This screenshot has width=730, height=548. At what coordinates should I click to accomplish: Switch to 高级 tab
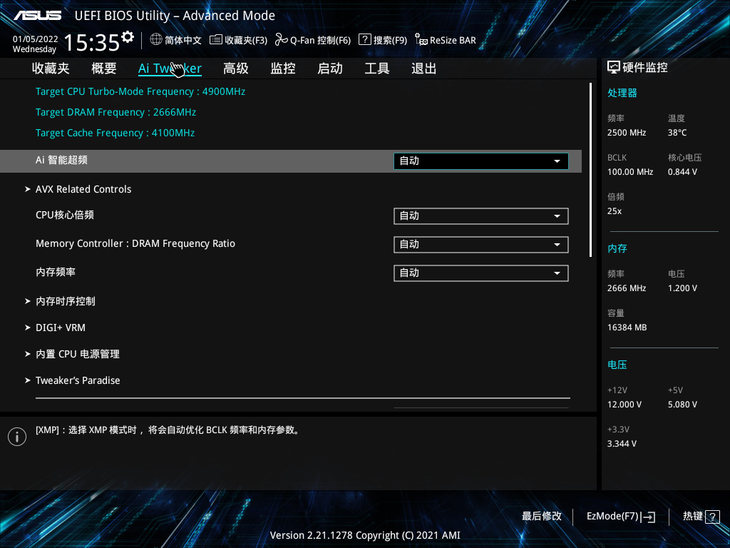[x=235, y=69]
